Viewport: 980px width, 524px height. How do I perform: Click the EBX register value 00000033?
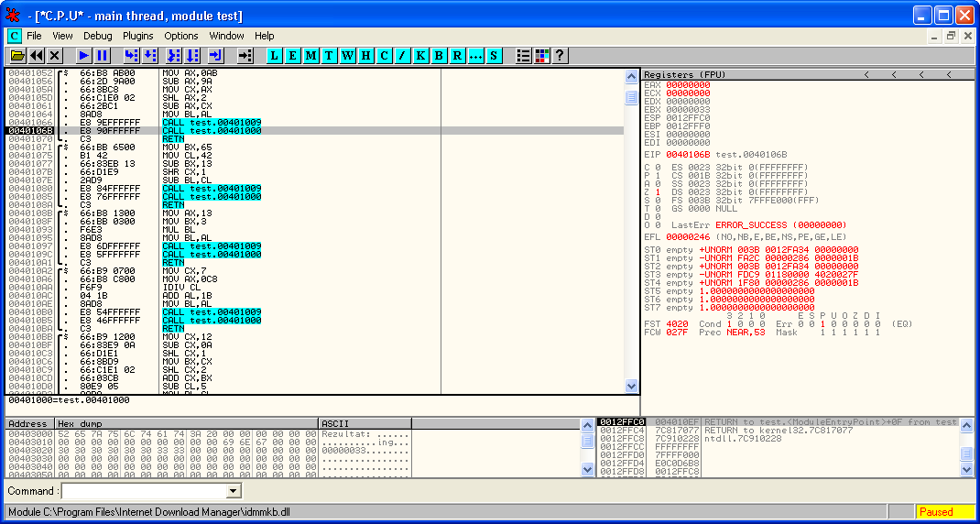point(688,109)
